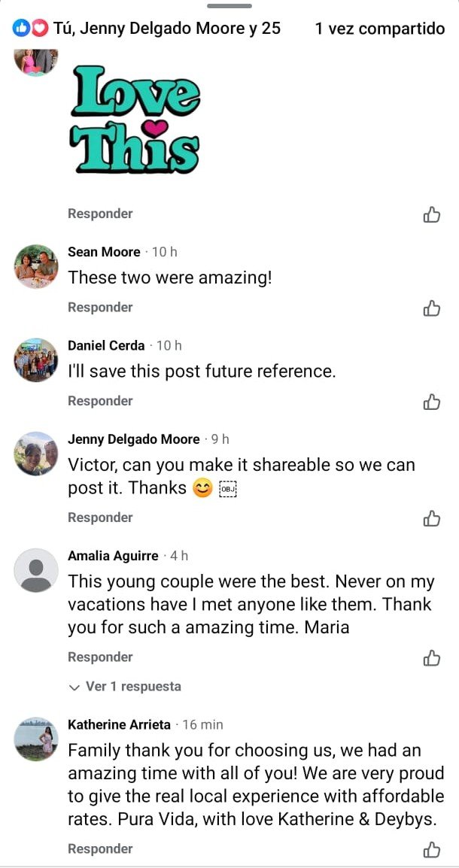Like the Love This sticker comment
The image size is (459, 868).
click(432, 214)
